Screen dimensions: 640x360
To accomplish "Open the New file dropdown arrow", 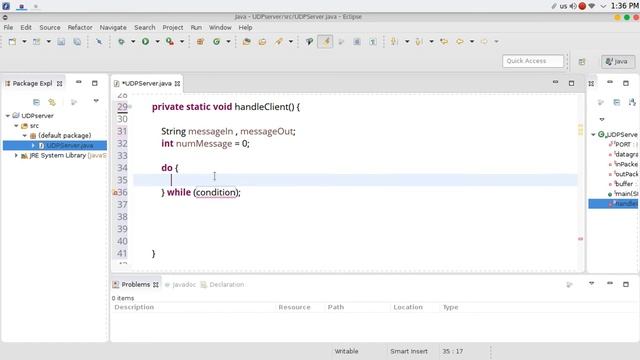I will 24,42.
